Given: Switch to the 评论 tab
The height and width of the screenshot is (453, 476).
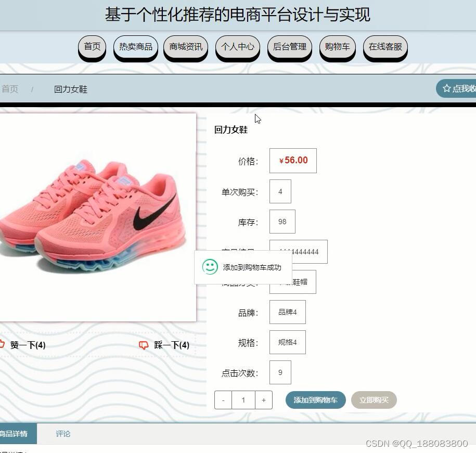Looking at the screenshot, I should coord(63,434).
